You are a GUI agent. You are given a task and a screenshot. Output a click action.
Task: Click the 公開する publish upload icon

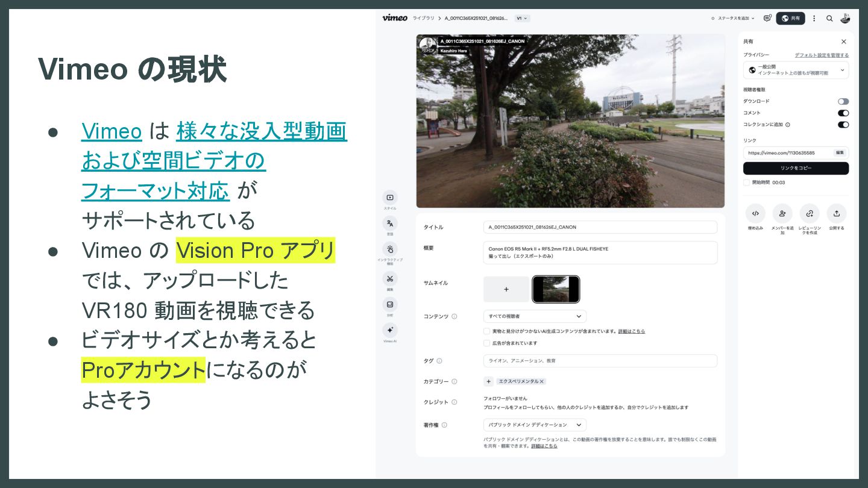click(x=837, y=213)
